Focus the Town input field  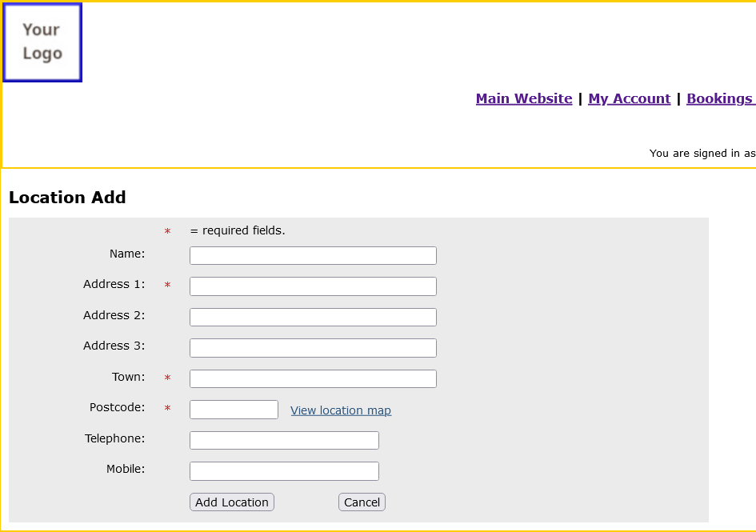313,378
